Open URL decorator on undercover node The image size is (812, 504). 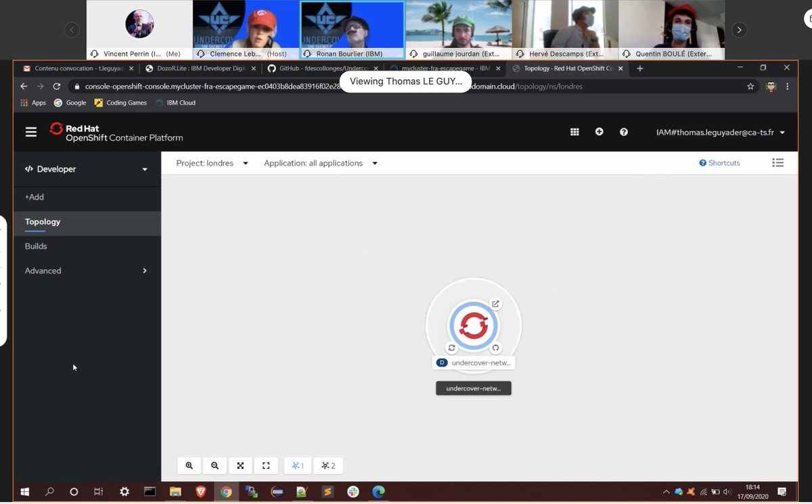[495, 304]
